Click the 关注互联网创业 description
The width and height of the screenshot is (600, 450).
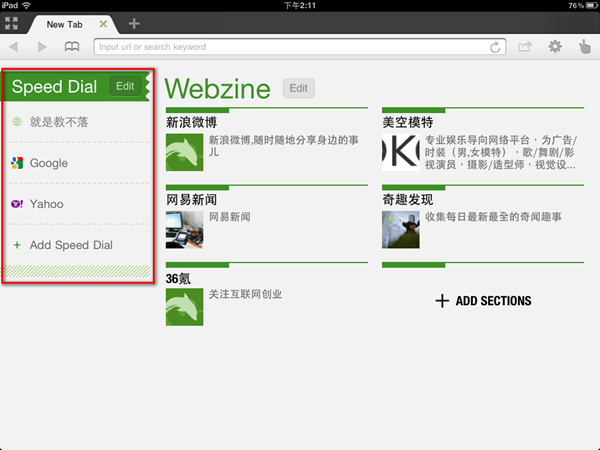coord(245,294)
